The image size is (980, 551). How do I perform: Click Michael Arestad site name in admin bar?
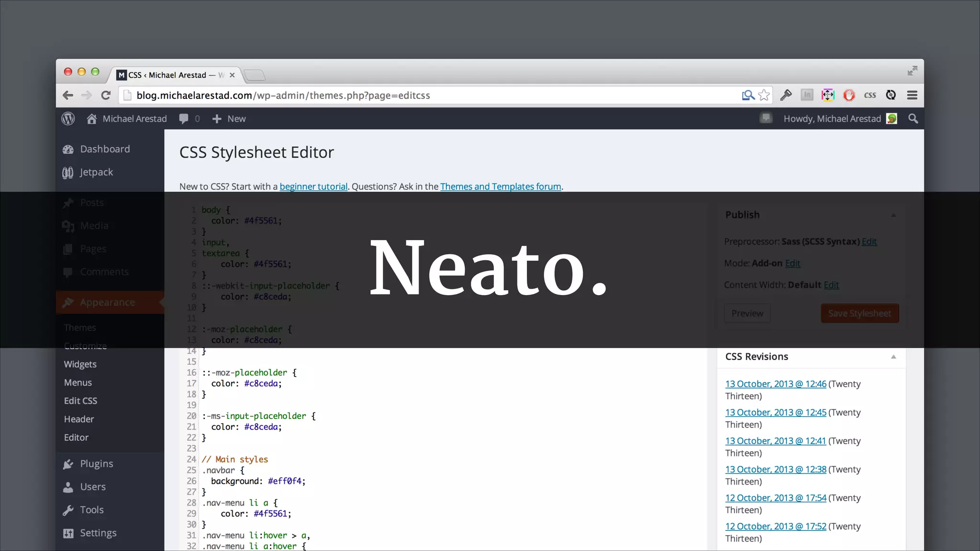pos(134,119)
